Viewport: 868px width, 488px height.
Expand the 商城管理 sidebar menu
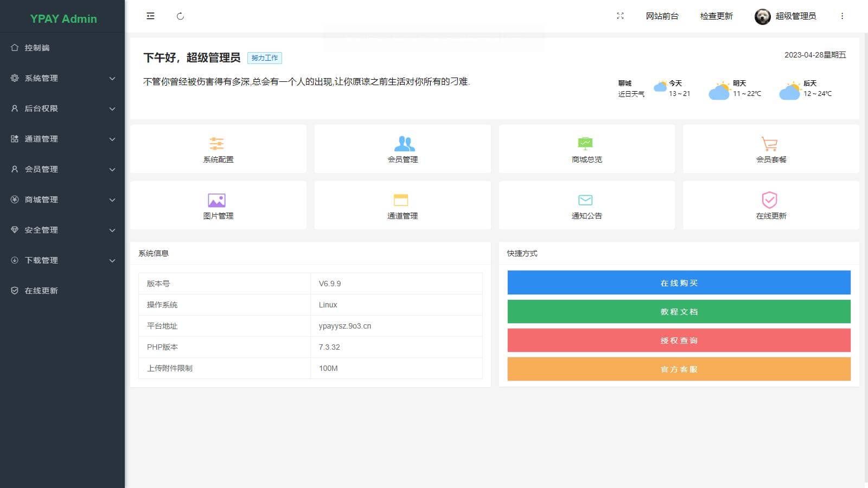pyautogui.click(x=62, y=200)
